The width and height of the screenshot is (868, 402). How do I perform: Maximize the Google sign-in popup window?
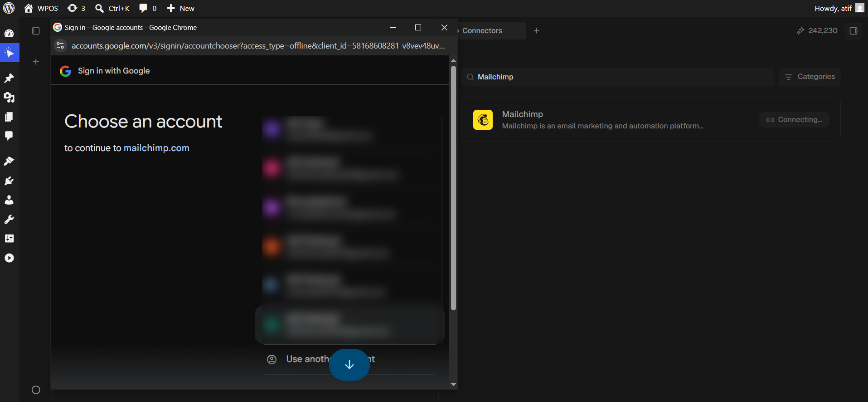(418, 28)
